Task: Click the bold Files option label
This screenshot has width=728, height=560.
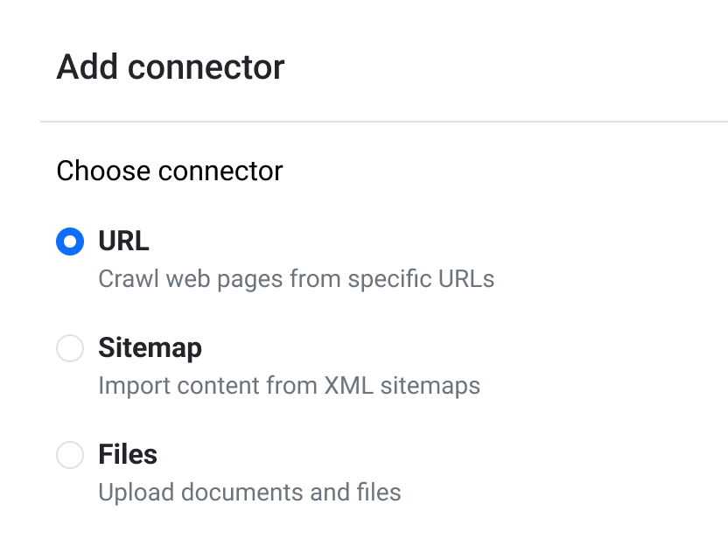Action: (128, 454)
